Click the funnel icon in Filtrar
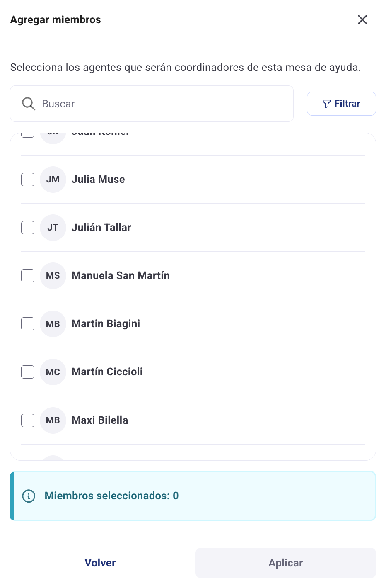The height and width of the screenshot is (588, 391). pyautogui.click(x=326, y=104)
